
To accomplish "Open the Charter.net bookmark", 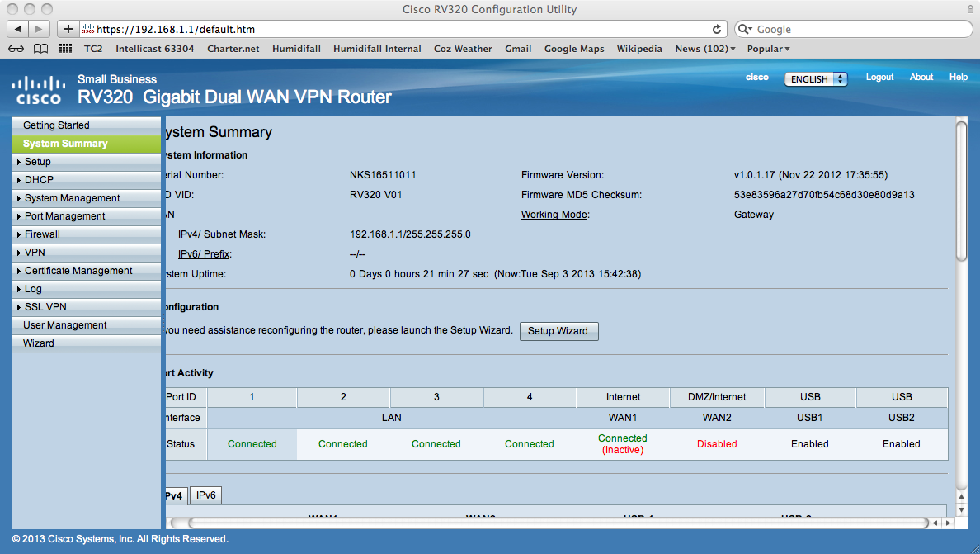I will pyautogui.click(x=233, y=49).
